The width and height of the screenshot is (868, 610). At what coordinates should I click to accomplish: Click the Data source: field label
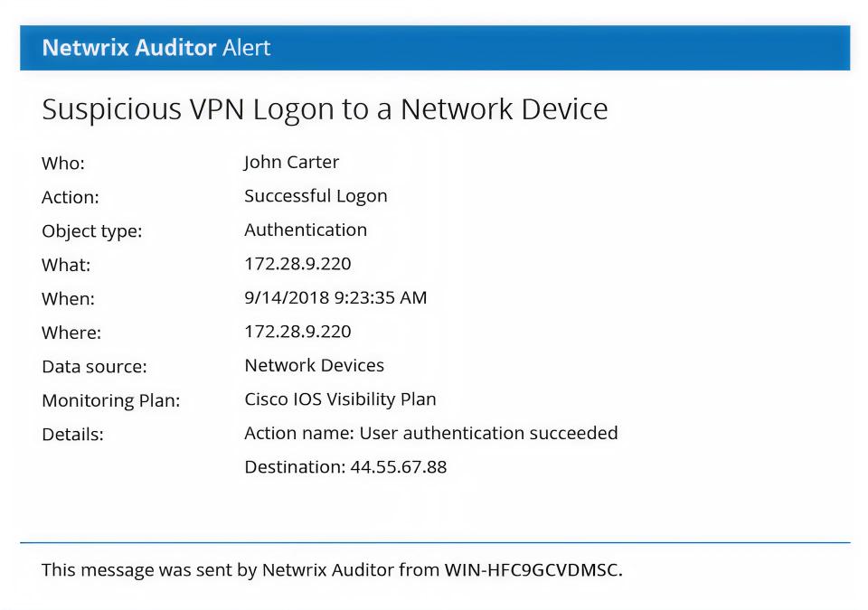94,366
